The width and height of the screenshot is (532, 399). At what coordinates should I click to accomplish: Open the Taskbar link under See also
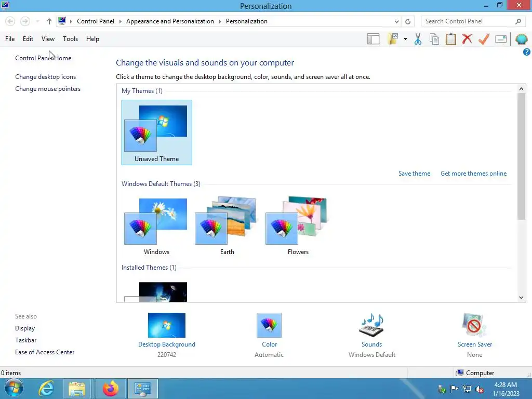point(25,340)
